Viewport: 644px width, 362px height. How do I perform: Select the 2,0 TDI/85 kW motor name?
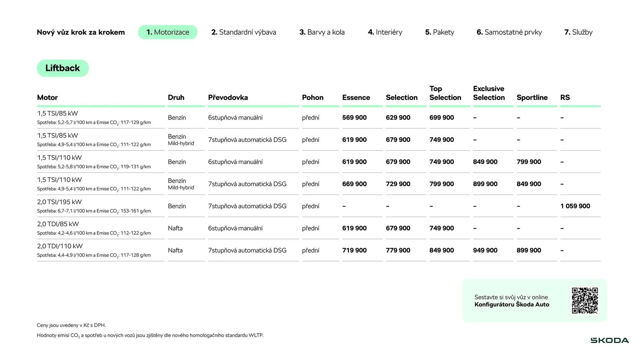pyautogui.click(x=58, y=224)
